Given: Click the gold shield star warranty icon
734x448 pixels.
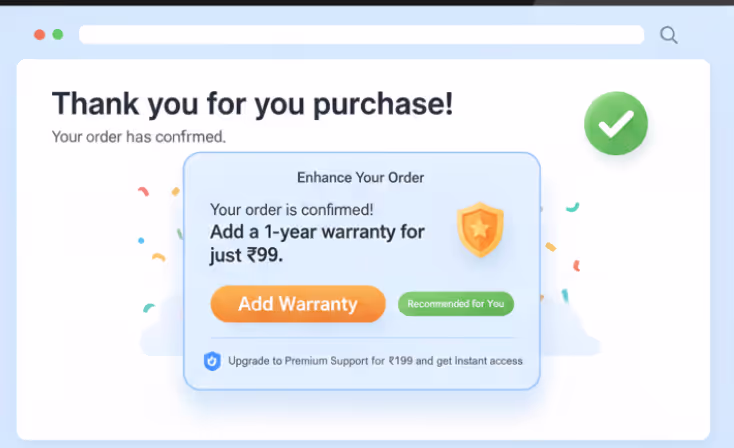Looking at the screenshot, I should pos(480,229).
